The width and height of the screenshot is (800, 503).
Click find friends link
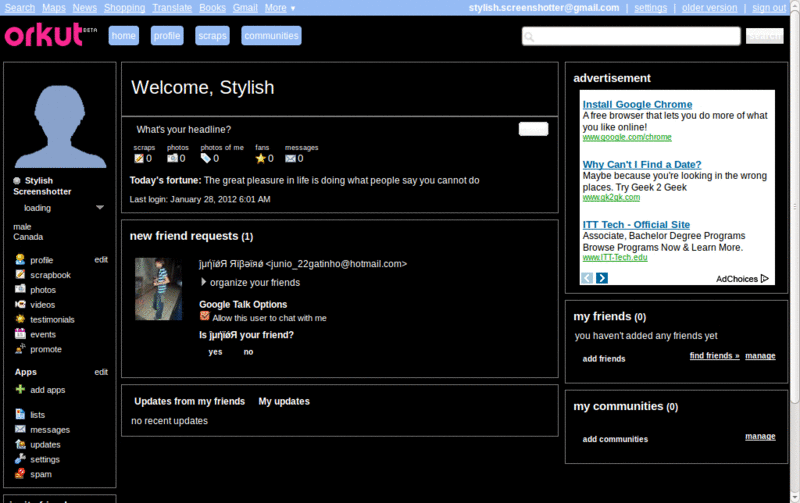point(714,356)
